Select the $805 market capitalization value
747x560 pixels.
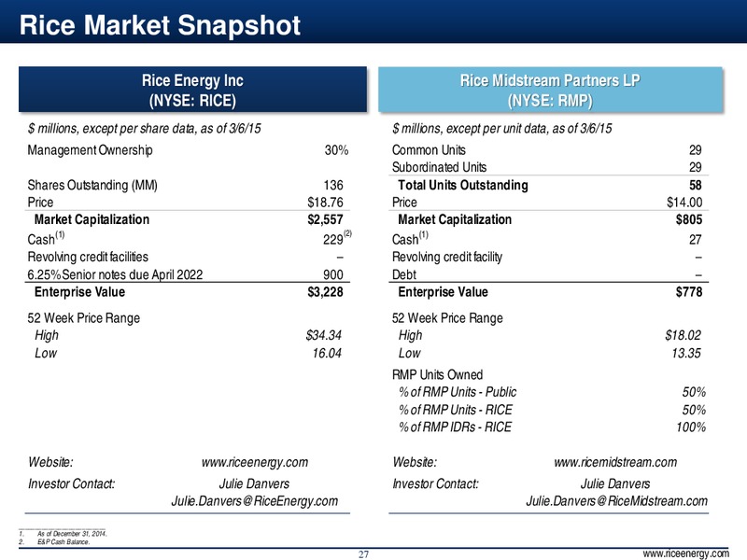click(x=689, y=219)
